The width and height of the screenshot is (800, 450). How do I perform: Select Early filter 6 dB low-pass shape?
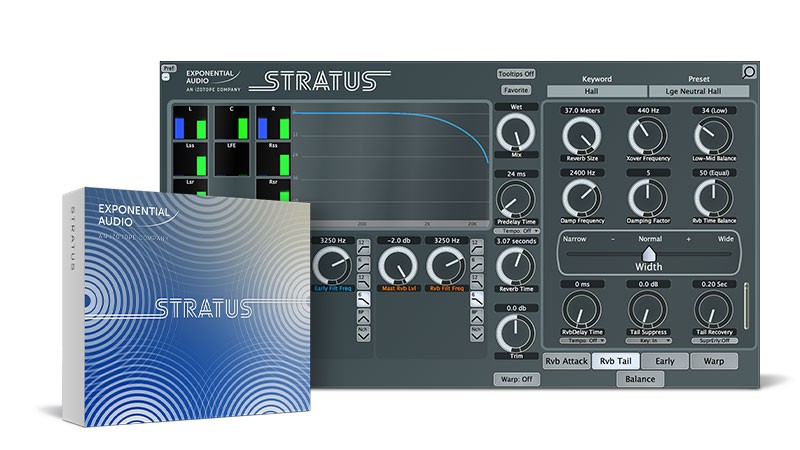363,299
